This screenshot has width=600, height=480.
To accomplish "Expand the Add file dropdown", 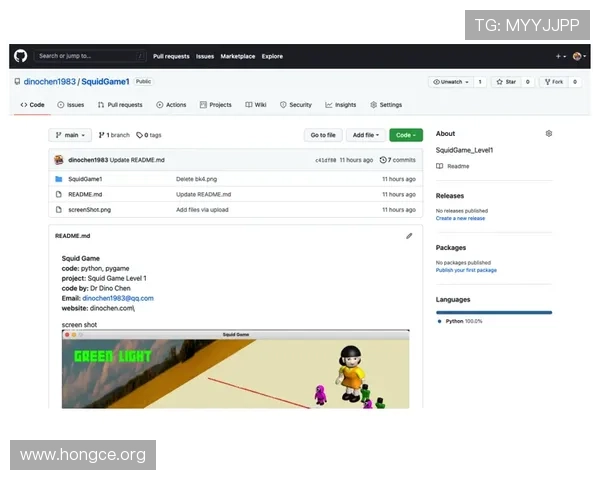I will tap(365, 135).
